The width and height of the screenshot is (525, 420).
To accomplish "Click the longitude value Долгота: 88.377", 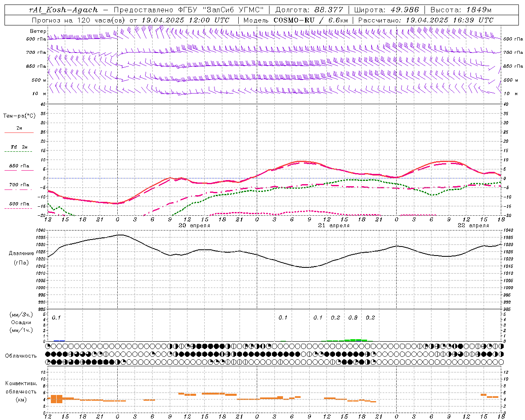I will [x=308, y=10].
